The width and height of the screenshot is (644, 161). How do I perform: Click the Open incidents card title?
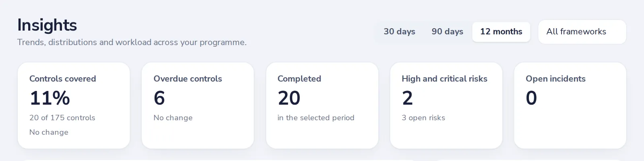coord(555,79)
